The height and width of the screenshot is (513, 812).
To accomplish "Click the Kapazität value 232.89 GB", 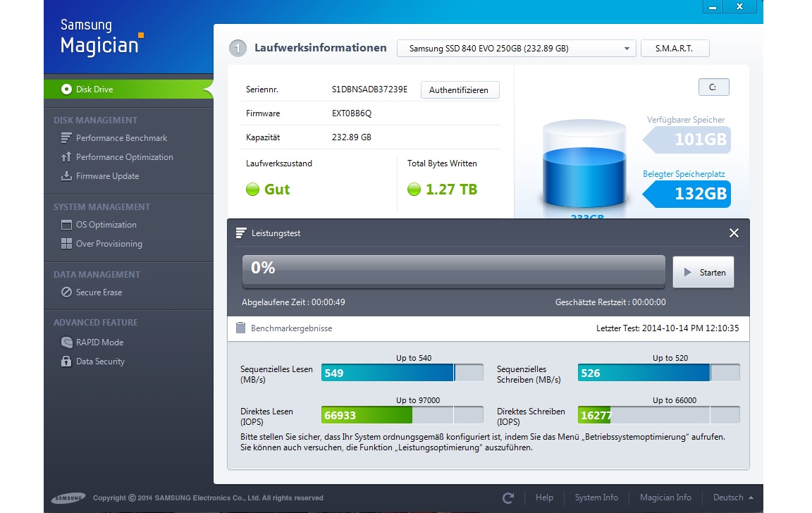I will (x=352, y=137).
